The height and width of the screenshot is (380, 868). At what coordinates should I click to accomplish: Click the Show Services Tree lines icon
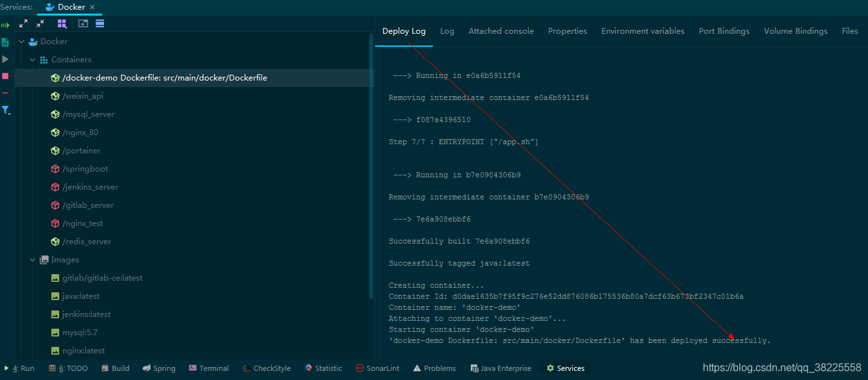100,23
